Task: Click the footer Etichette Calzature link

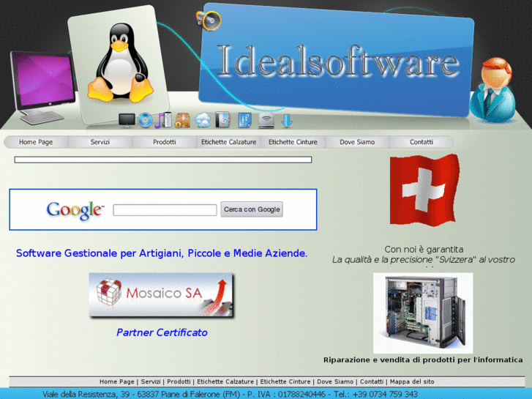Action: pos(225,381)
